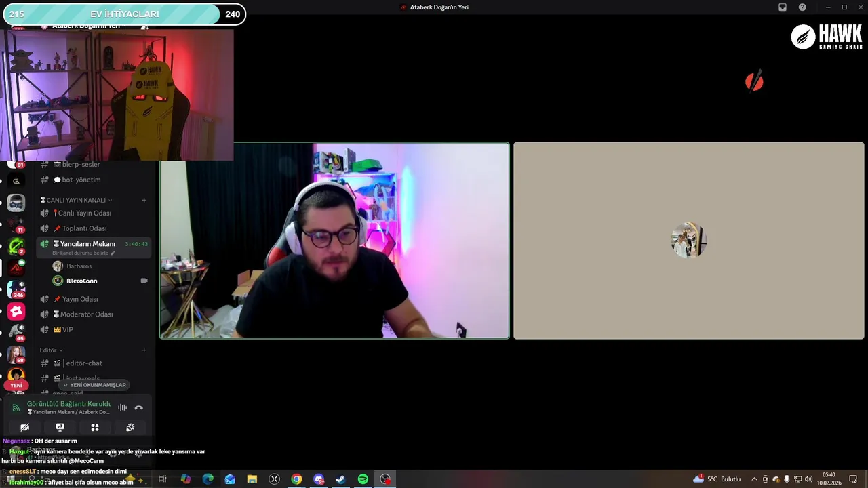Open server with 246 notification badge
Screen dimensions: 868x488
[x=16, y=289]
